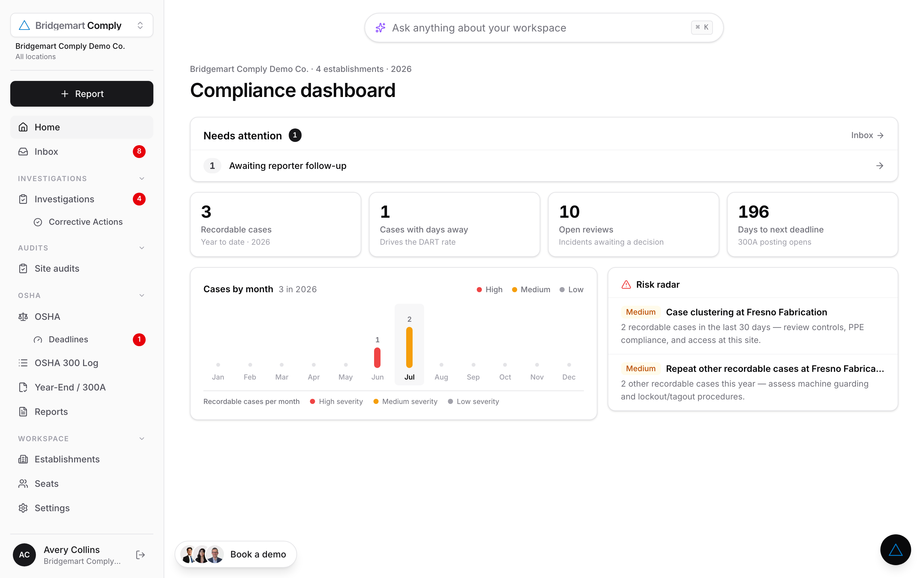Open Establishments in the sidebar

pos(82,459)
